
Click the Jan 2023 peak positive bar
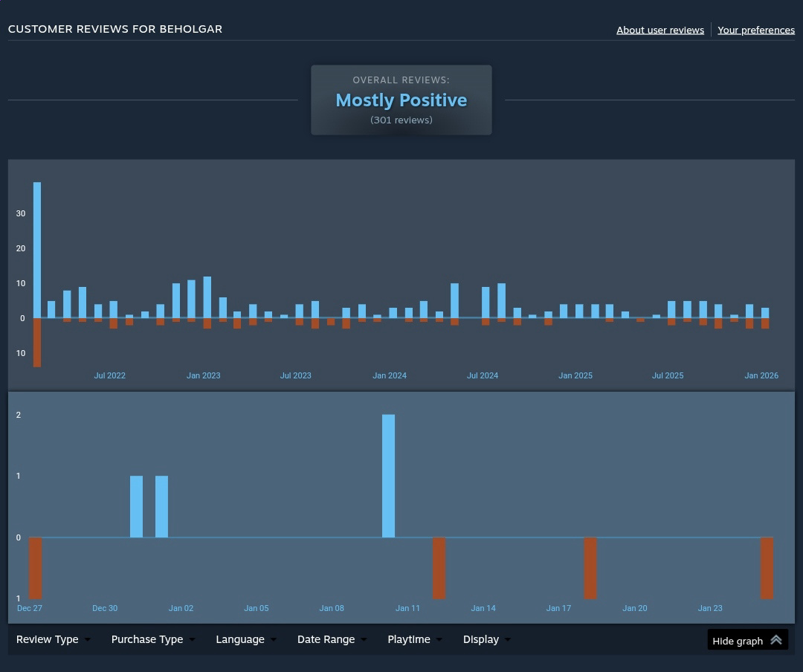(207, 297)
